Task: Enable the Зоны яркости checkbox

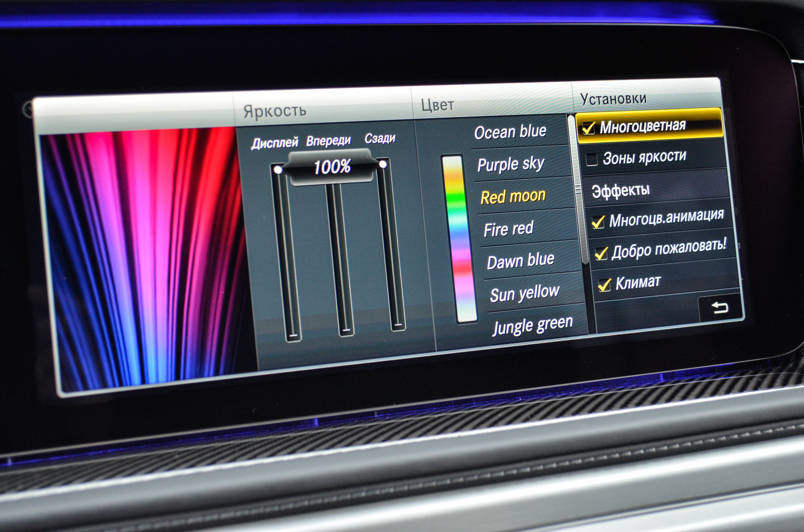Action: coord(592,159)
